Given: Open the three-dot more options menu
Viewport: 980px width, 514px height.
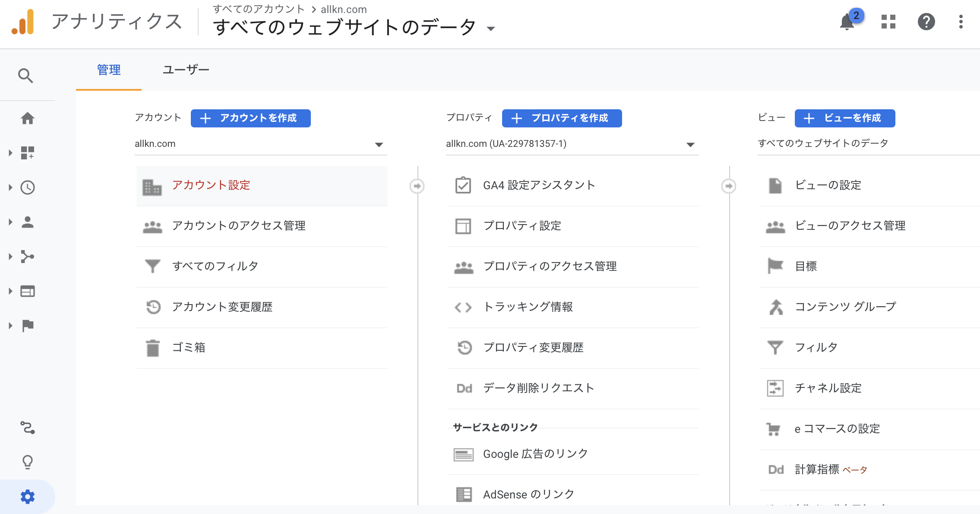Looking at the screenshot, I should pyautogui.click(x=961, y=22).
